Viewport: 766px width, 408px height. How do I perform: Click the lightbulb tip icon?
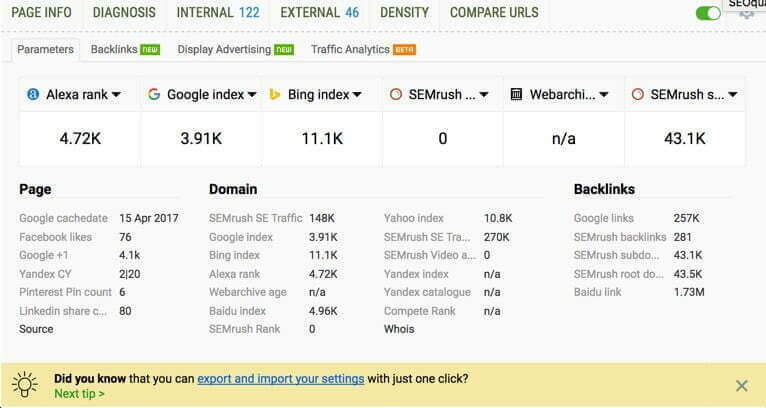click(25, 385)
